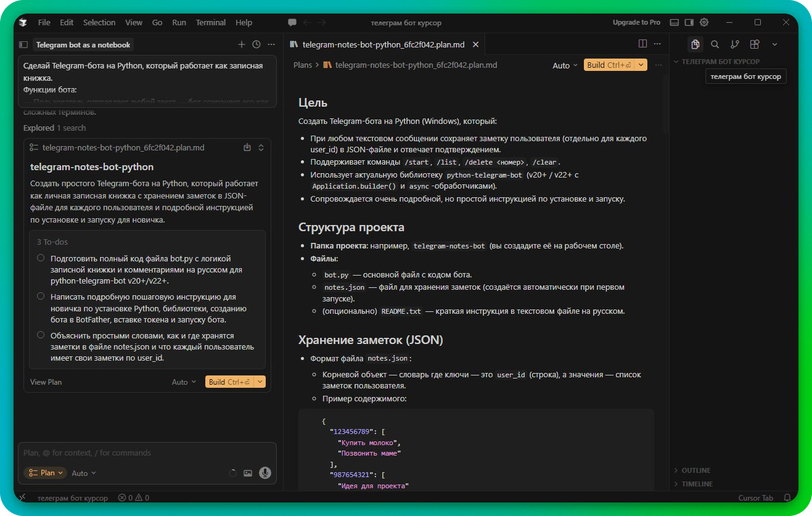This screenshot has width=812, height=516.
Task: Open Cursor settings gear icon
Action: (704, 22)
